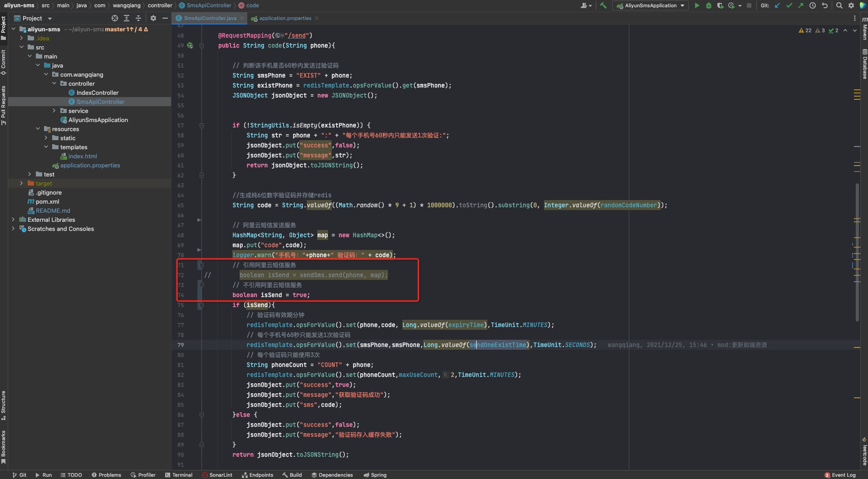Open pom.xml from the project tree
Image resolution: width=868 pixels, height=479 pixels.
tap(47, 201)
